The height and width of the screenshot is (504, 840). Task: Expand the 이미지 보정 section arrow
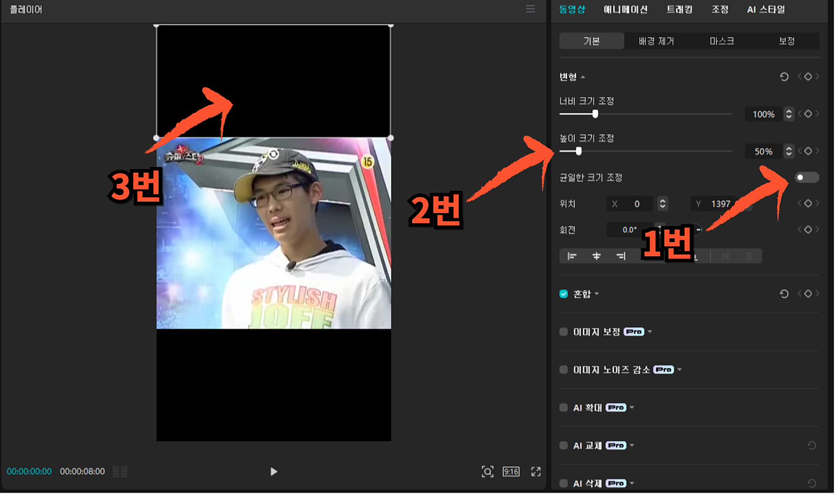coord(650,332)
